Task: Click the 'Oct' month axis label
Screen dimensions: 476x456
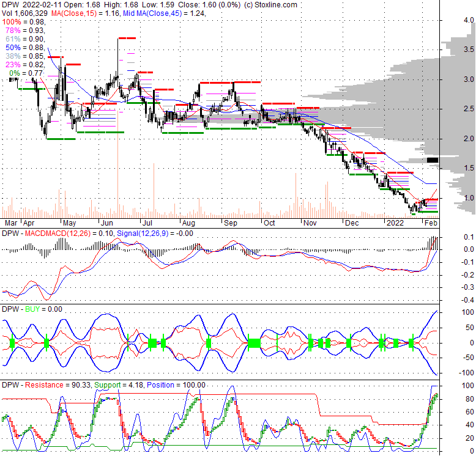Action: pos(269,223)
